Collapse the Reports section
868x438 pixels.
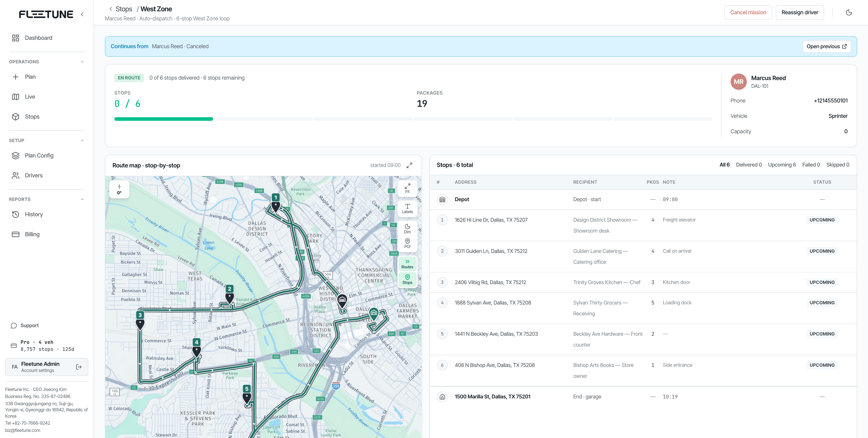tap(82, 199)
